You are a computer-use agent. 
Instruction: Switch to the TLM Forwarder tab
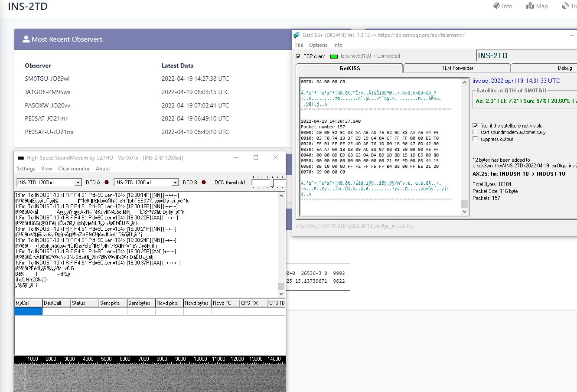456,68
